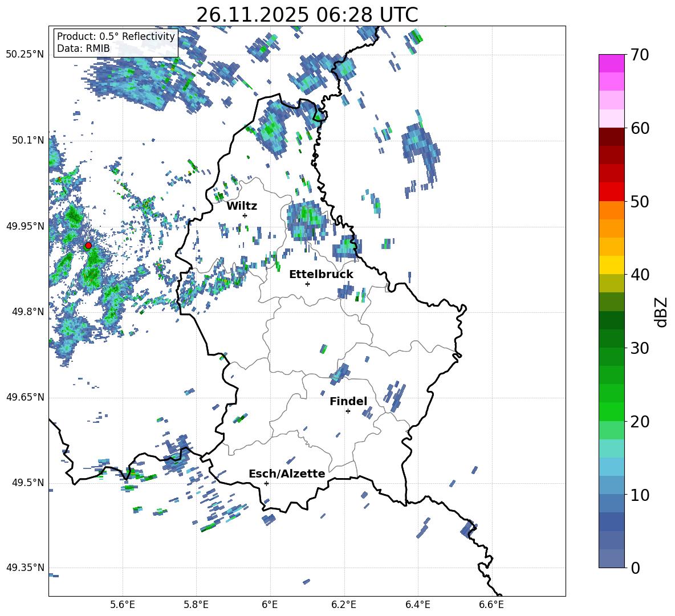The image size is (675, 616).
Task: Click the 30 tick on the colorbar
Action: pyautogui.click(x=640, y=348)
